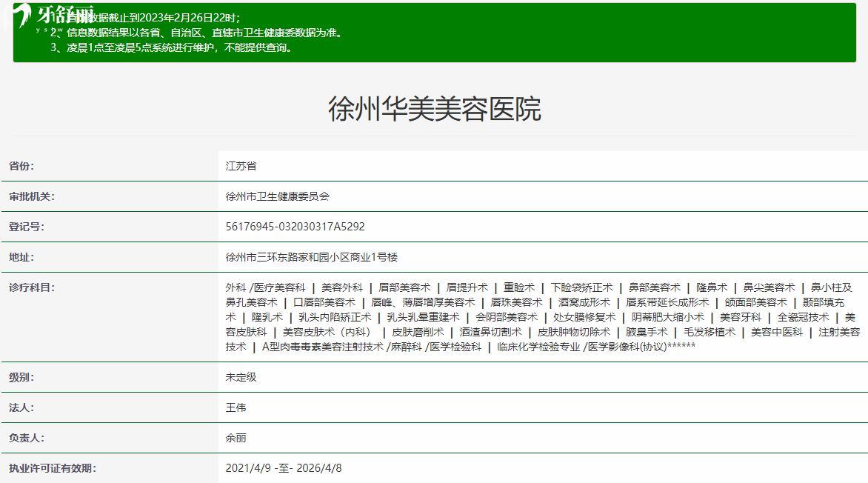Click the 酒渣鼻切割术 subject
This screenshot has height=483, width=868.
point(490,333)
